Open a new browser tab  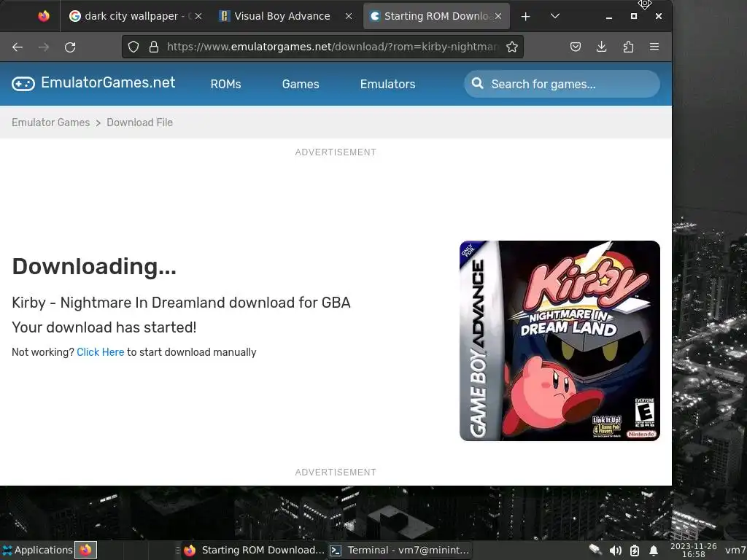(x=525, y=17)
